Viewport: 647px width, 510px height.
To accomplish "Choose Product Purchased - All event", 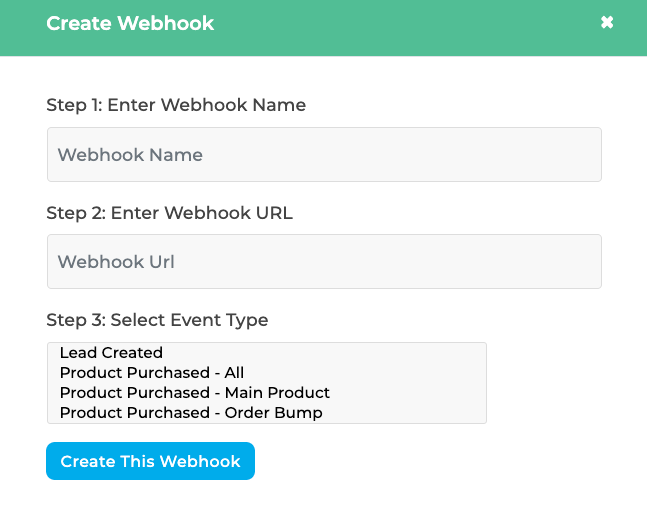I will click(x=152, y=373).
